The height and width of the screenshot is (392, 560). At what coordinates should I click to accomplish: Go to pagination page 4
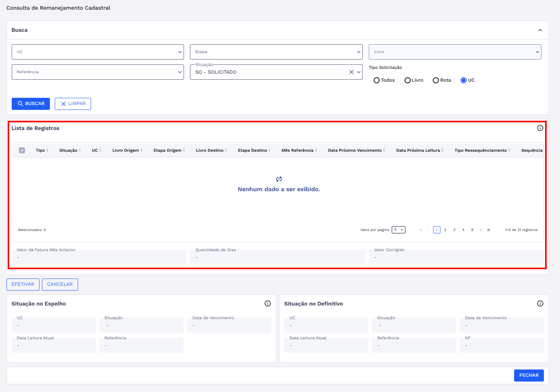point(463,230)
